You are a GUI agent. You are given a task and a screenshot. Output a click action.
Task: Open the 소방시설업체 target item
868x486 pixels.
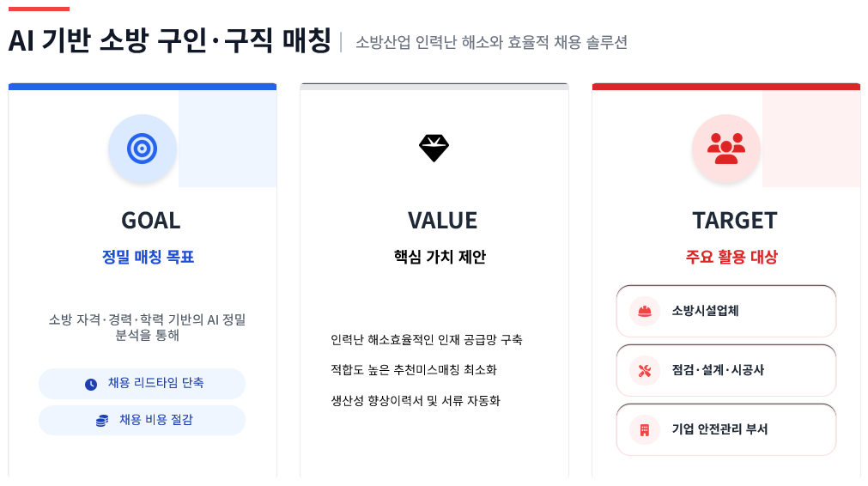click(725, 311)
